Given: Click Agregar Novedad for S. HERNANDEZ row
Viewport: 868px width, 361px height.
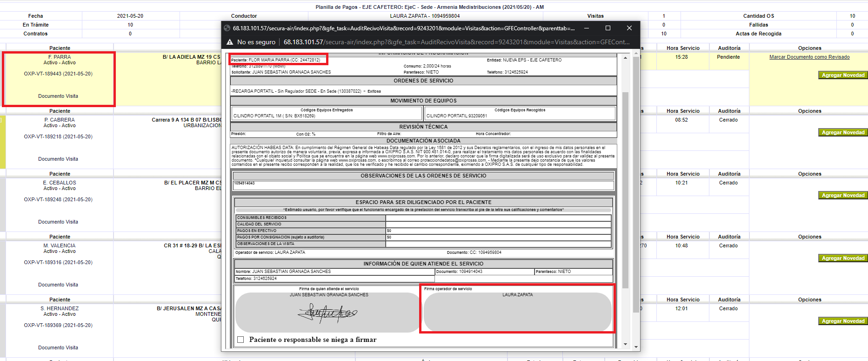Looking at the screenshot, I should pyautogui.click(x=843, y=321).
